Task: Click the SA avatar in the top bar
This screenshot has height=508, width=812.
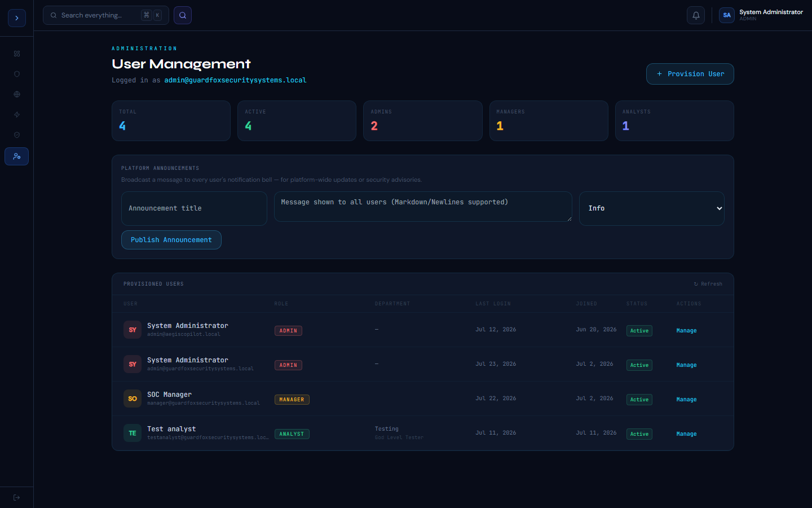Action: 727,15
